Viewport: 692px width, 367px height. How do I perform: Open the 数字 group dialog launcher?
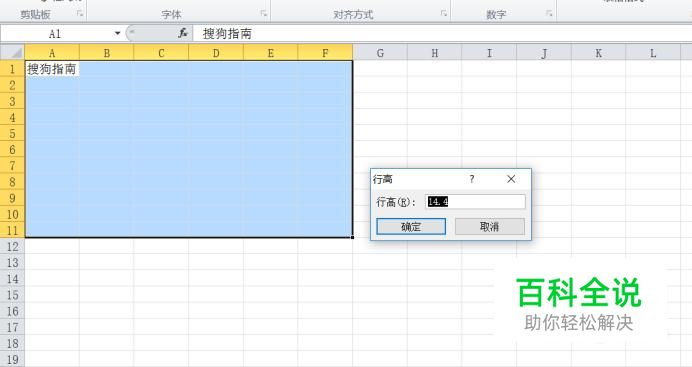click(x=549, y=14)
